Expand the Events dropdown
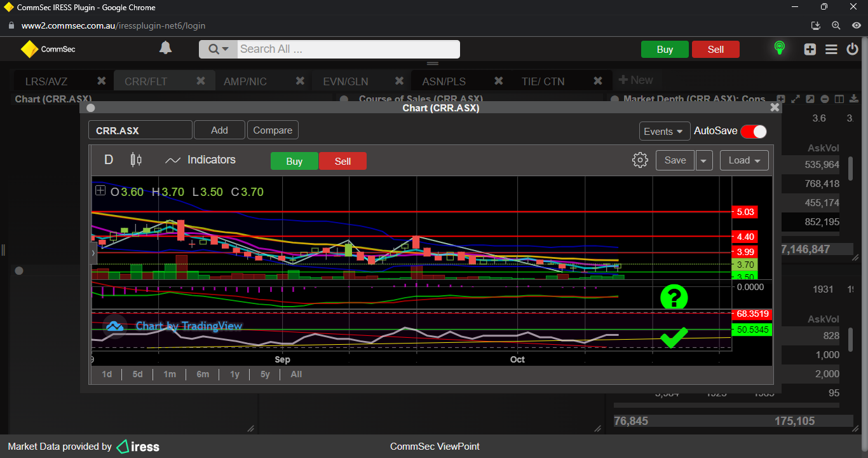 pyautogui.click(x=664, y=131)
